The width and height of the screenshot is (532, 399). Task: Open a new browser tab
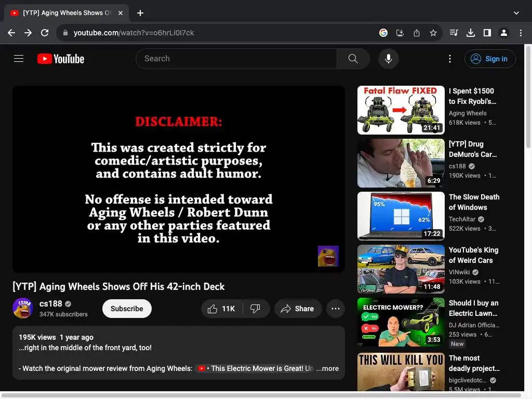pyautogui.click(x=140, y=13)
